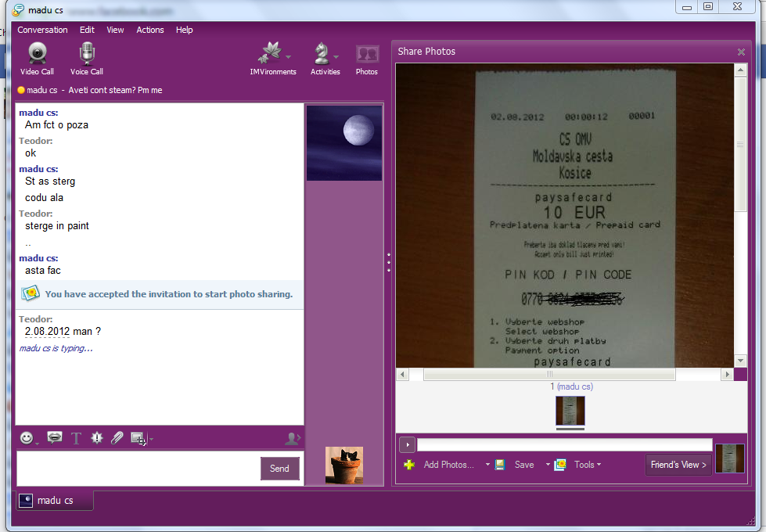The height and width of the screenshot is (532, 766).
Task: Click the Save label
Action: point(524,465)
